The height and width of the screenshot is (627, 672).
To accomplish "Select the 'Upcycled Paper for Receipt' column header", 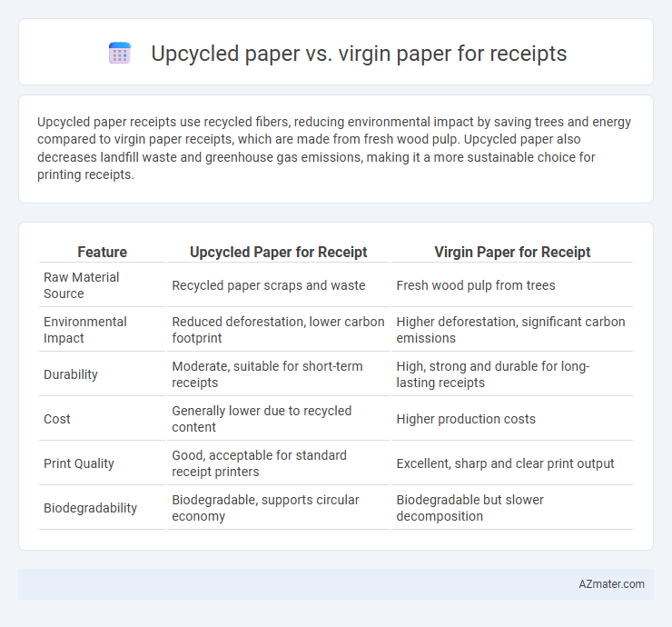I will pos(278,253).
